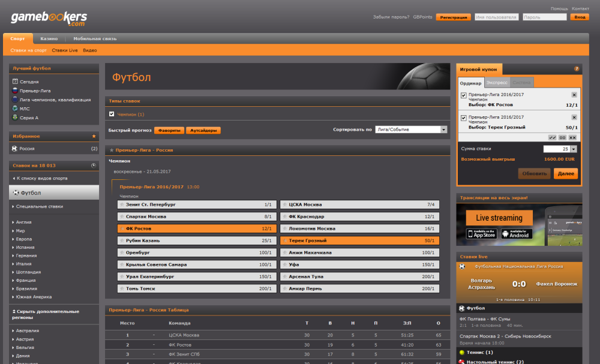Click the star next to Оренбург
Screen dimensions: 600x364
coord(122,252)
